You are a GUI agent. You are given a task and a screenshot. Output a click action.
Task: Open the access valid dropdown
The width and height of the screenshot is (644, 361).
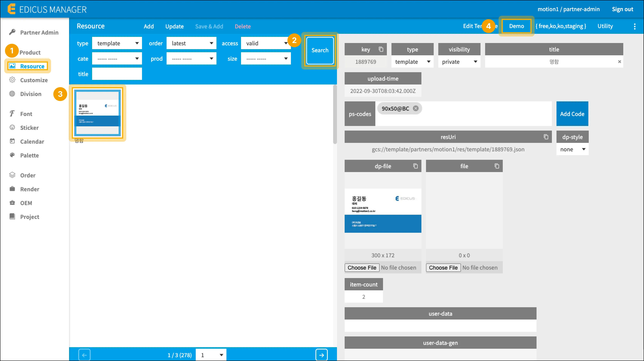[x=266, y=43]
